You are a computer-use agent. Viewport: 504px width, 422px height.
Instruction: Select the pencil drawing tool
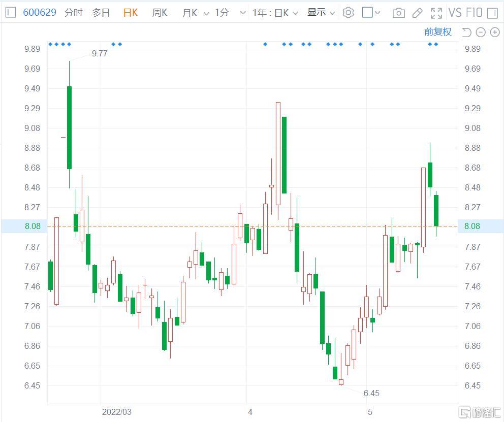pos(417,13)
